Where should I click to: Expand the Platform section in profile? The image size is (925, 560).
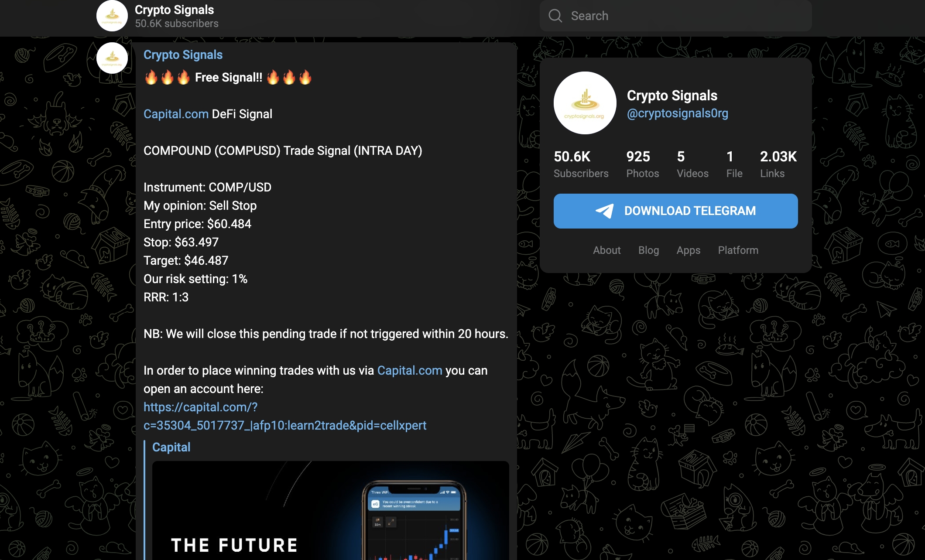(x=738, y=249)
